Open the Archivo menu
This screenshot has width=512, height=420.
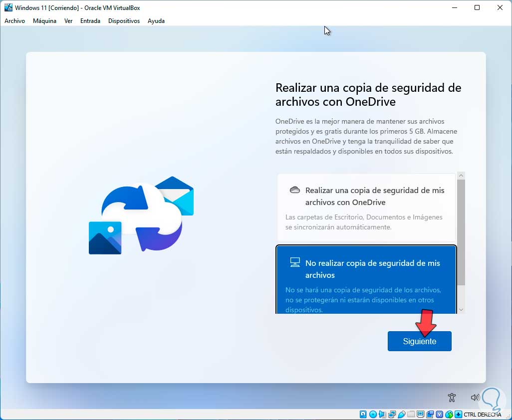tap(14, 21)
